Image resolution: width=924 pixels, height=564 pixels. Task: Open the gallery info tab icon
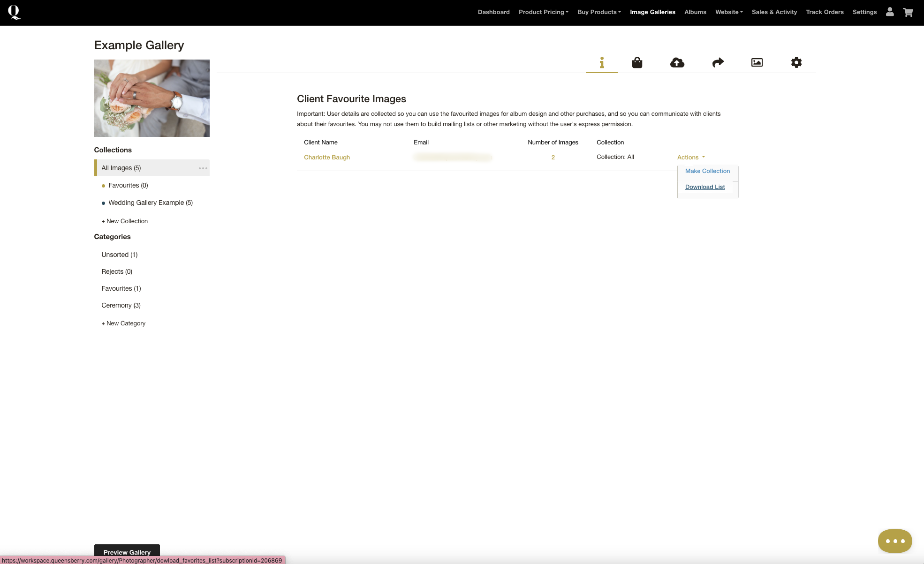click(602, 62)
